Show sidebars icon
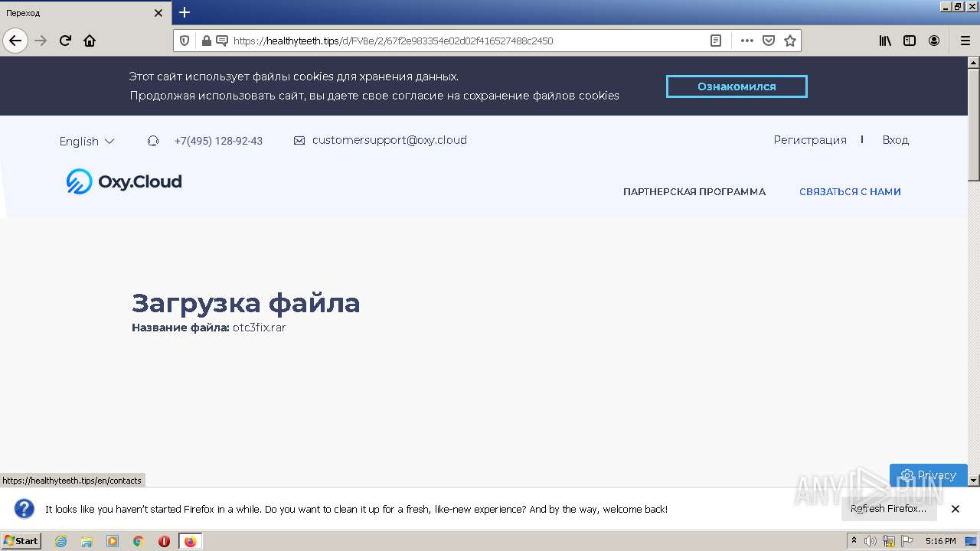Screen dimensions: 980x551 click(910, 41)
